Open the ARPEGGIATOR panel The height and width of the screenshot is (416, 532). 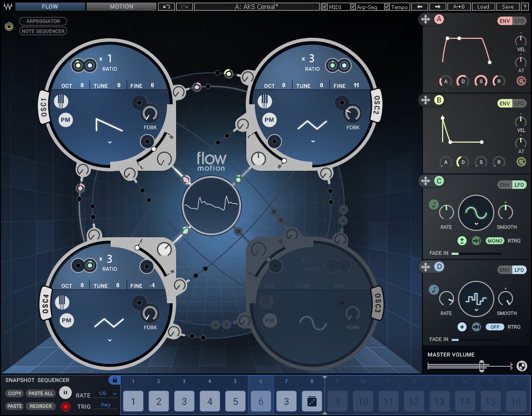[x=43, y=21]
